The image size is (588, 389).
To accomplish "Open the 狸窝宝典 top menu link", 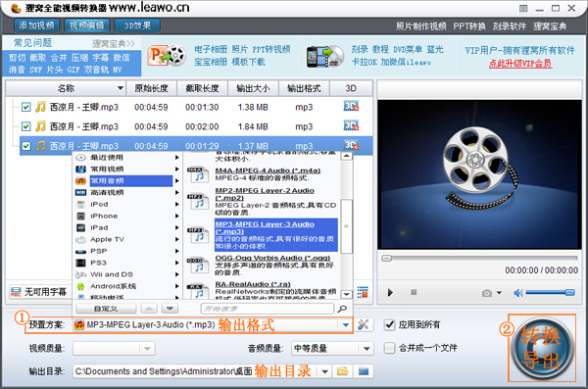I will pos(550,26).
